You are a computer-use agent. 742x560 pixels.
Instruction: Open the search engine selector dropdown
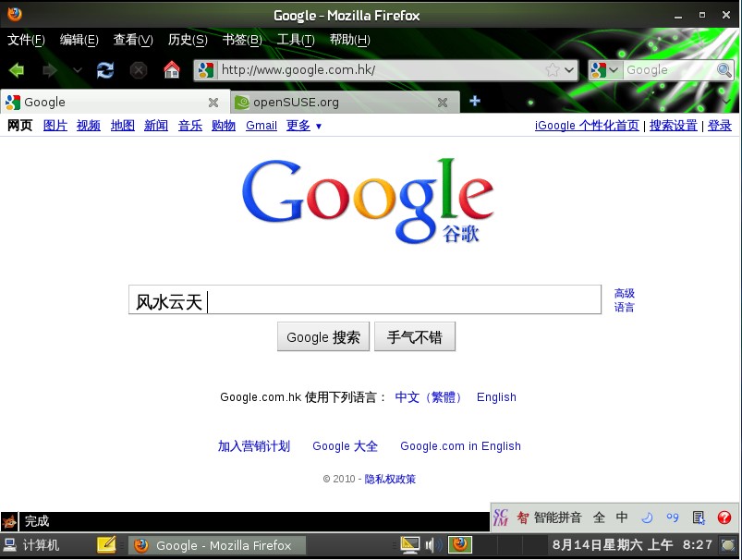(x=604, y=70)
